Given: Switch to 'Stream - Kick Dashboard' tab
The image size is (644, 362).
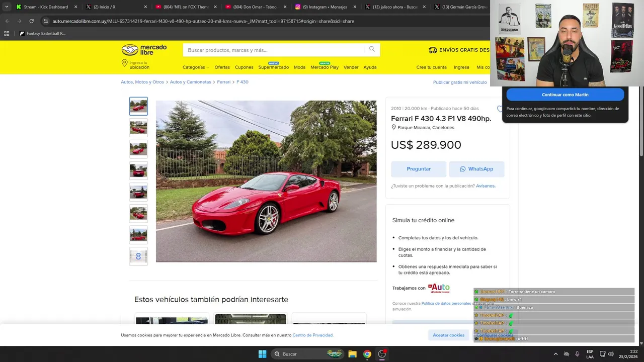Looking at the screenshot, I should tap(46, 7).
